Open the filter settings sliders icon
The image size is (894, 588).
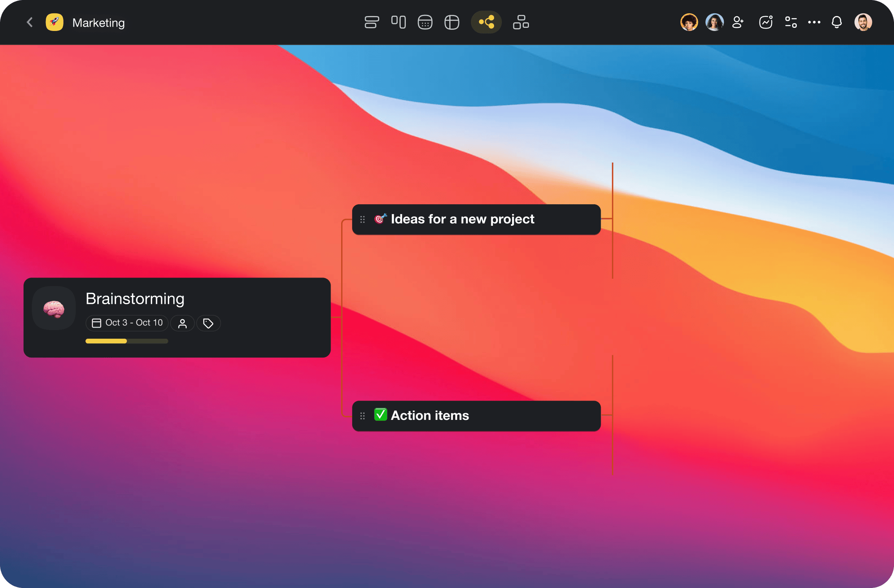pos(791,22)
